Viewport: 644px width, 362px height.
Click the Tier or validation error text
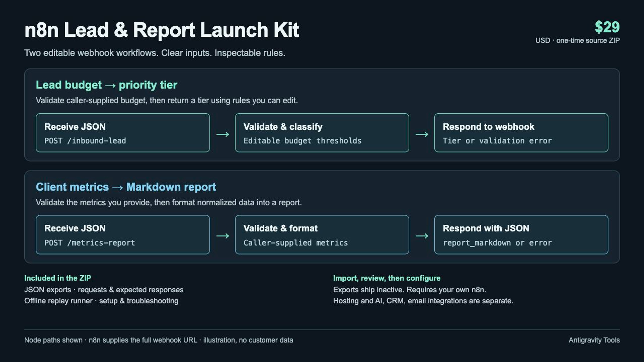click(x=497, y=141)
